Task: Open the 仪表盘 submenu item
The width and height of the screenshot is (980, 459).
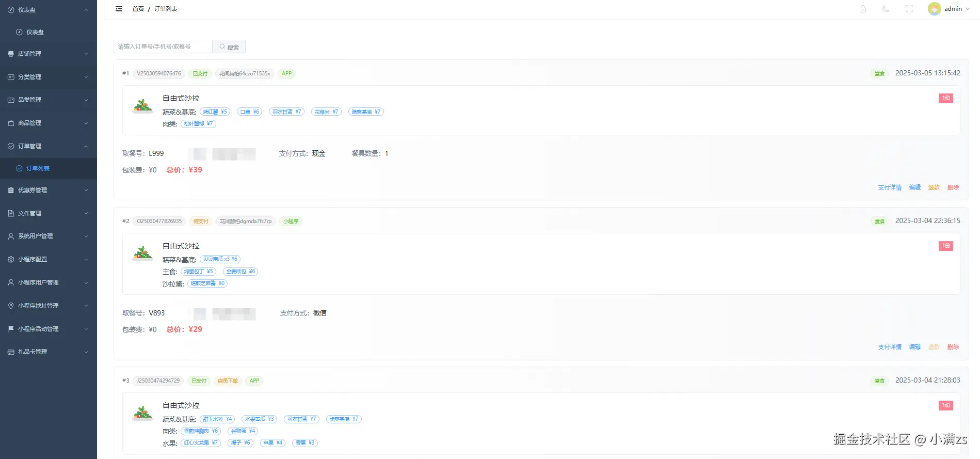Action: [49, 32]
